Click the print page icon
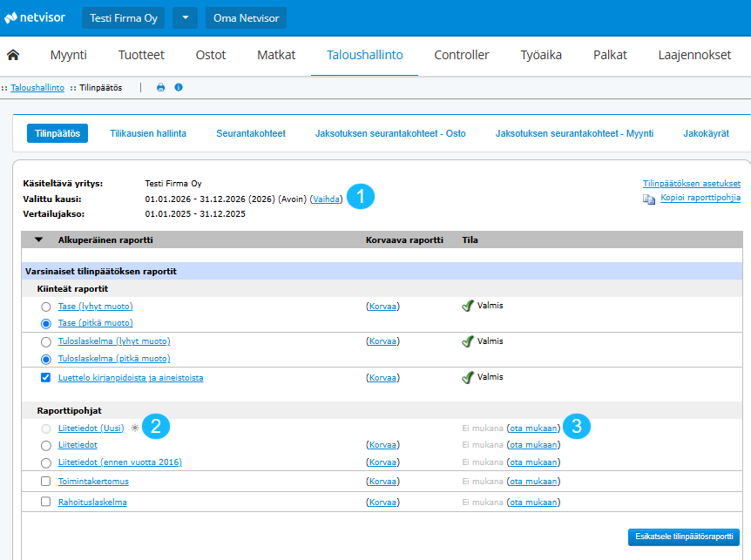This screenshot has height=560, width=751. [160, 87]
